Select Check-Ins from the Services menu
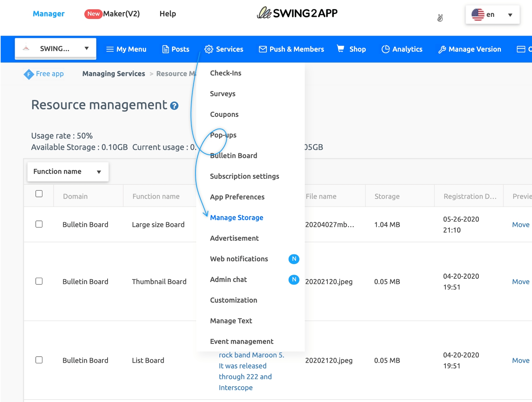 (225, 73)
